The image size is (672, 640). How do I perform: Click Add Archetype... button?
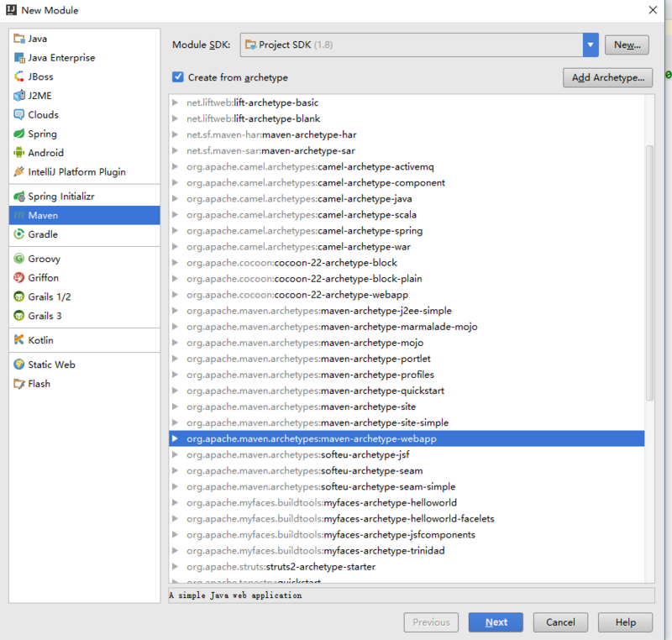click(x=607, y=77)
